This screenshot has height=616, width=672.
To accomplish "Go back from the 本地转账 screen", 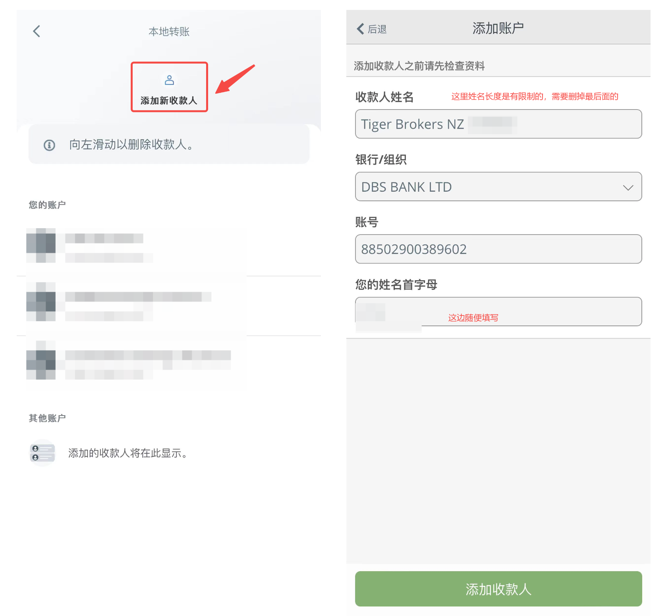I will [37, 31].
